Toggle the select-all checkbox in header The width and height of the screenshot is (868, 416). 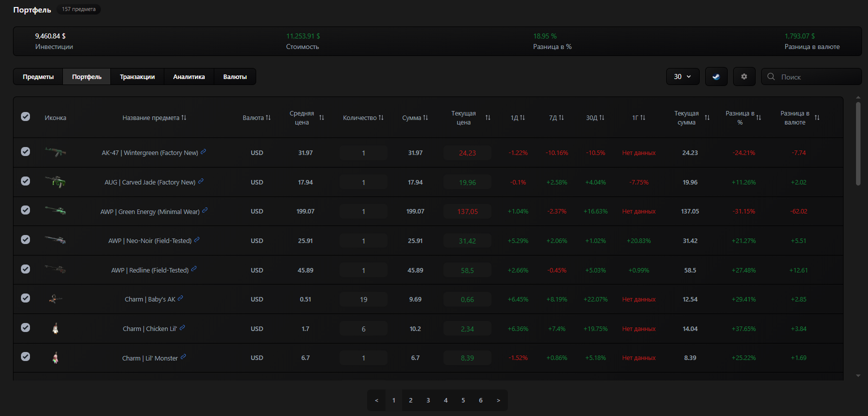click(x=25, y=116)
